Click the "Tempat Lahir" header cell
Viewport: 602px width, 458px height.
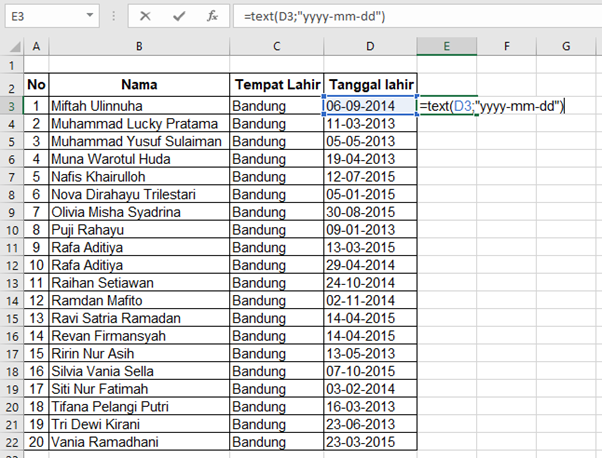[276, 85]
